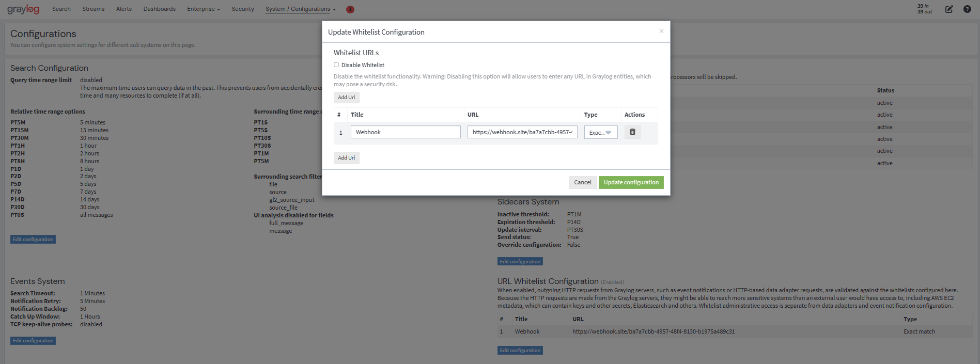Click the green Update configuration button
Viewport: 980px width, 364px height.
[631, 182]
